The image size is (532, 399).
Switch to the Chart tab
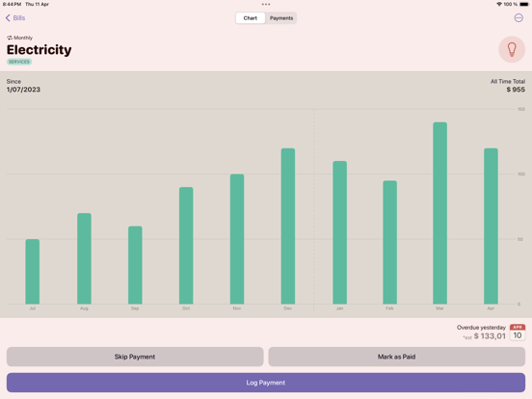click(251, 18)
